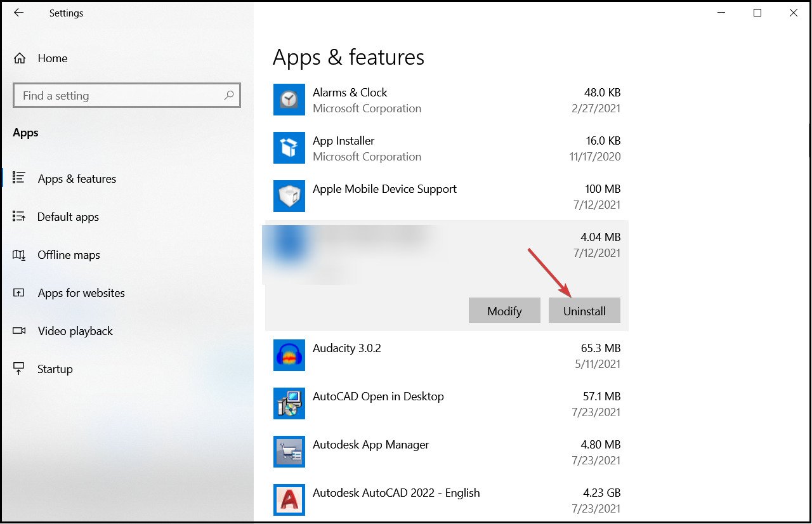
Task: Click the Apps for websites icon
Action: coord(19,292)
